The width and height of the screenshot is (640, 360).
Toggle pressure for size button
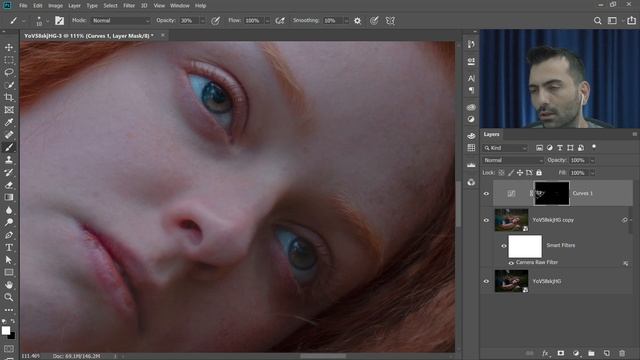(x=374, y=20)
